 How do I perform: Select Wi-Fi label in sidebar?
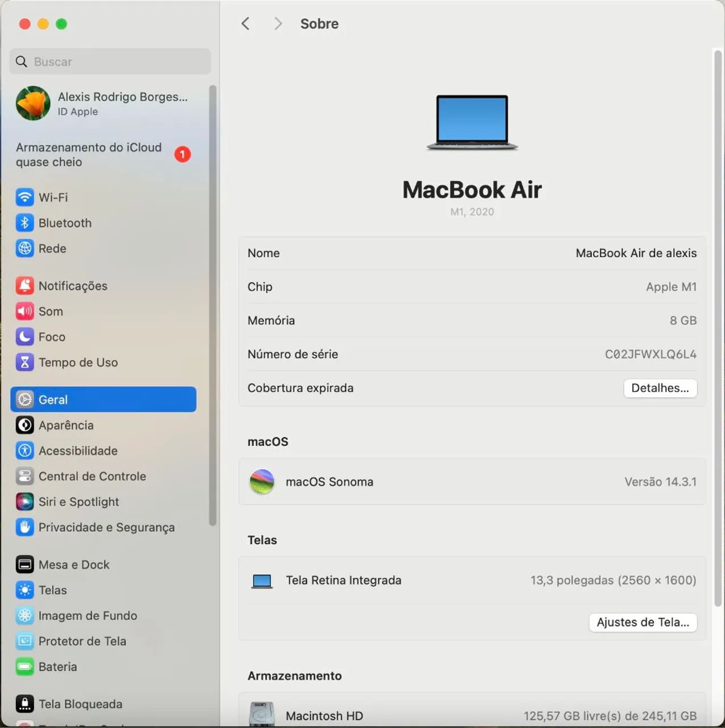53,197
